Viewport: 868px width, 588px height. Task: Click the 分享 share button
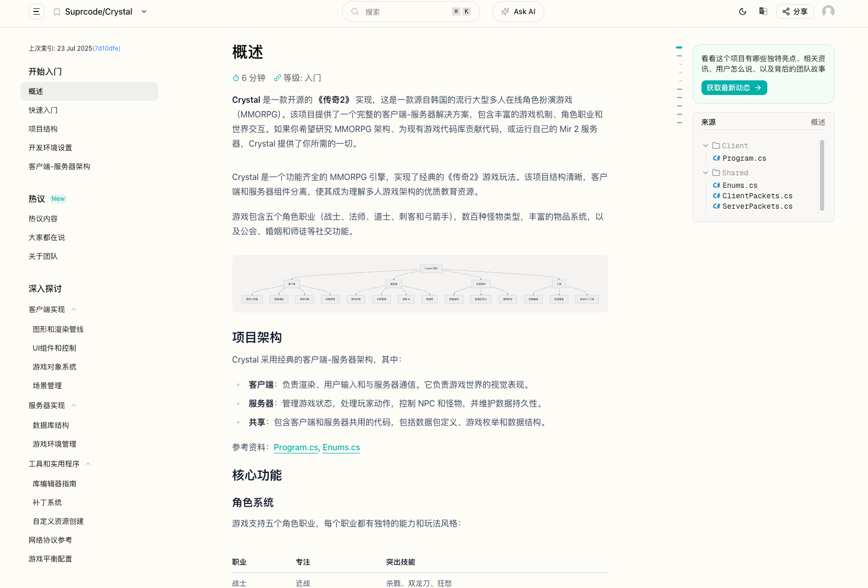(794, 11)
